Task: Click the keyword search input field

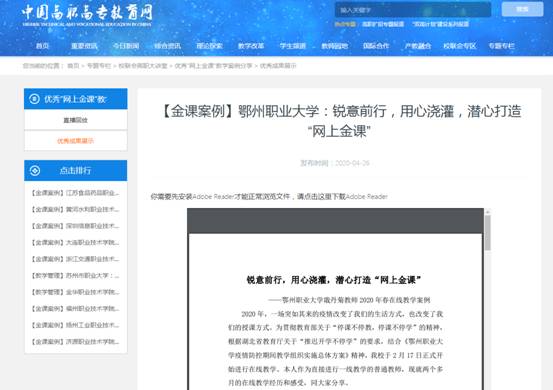Action: pyautogui.click(x=413, y=10)
